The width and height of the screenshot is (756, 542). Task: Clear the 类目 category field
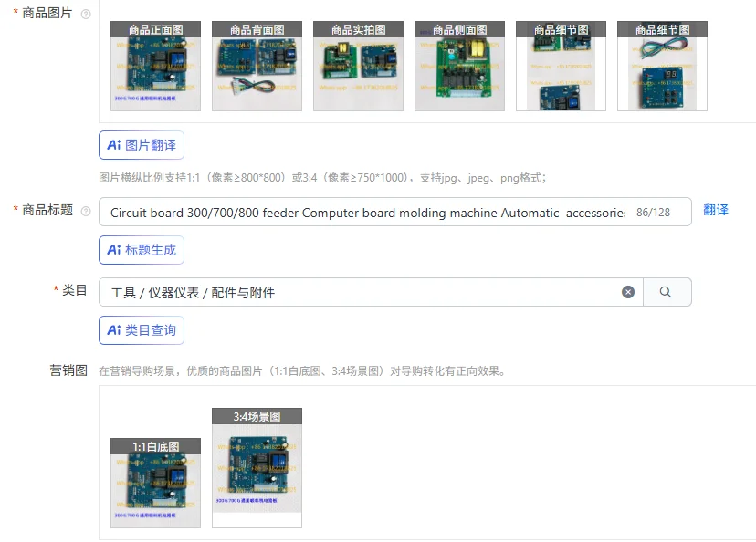tap(628, 292)
